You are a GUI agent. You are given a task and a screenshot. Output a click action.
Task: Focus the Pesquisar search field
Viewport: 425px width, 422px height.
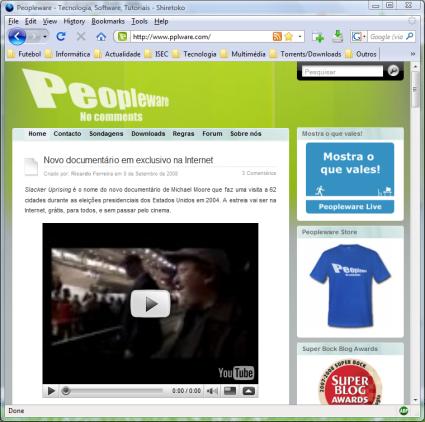coord(342,71)
